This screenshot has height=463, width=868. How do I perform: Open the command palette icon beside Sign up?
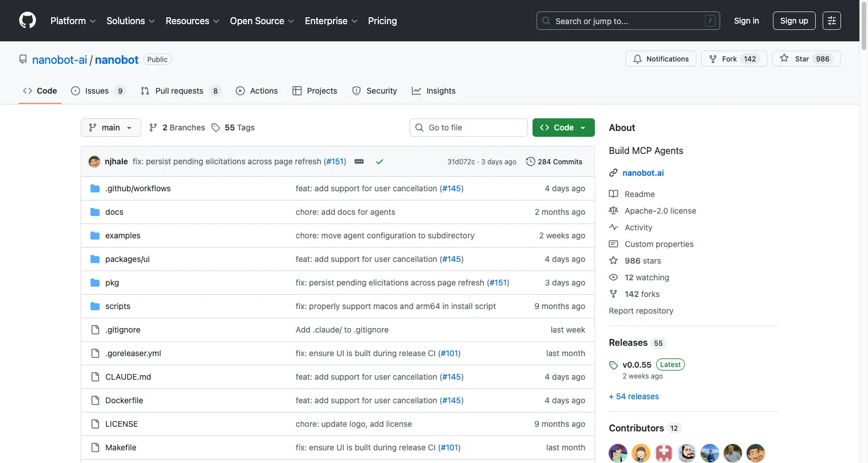coord(831,21)
